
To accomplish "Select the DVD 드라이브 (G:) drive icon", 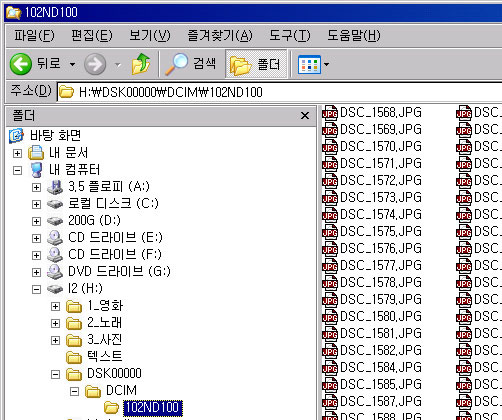I will pos(55,272).
